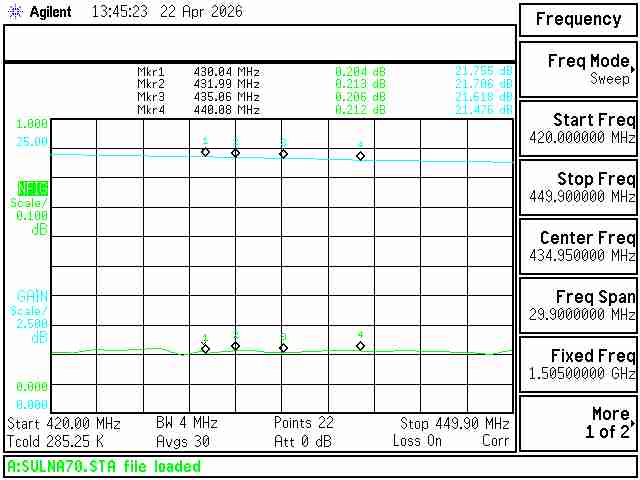Select the Center Freq softkey
Viewport: 640px width, 480px height.
pyautogui.click(x=578, y=246)
